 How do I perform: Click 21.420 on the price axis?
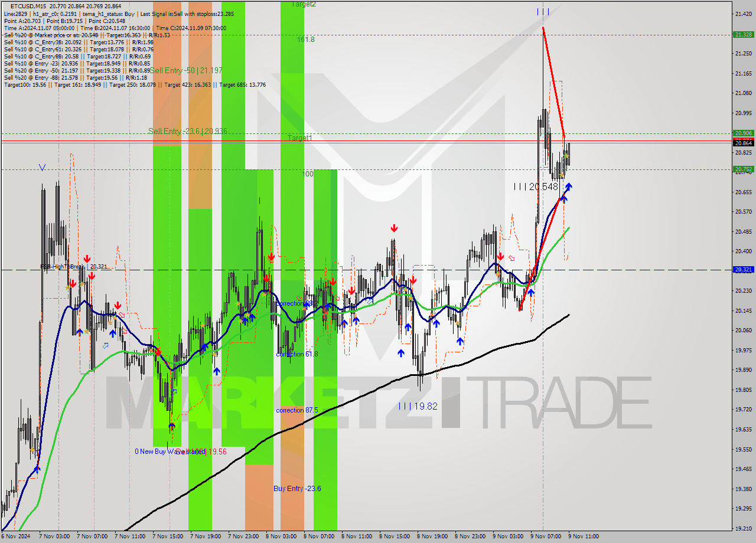click(743, 14)
